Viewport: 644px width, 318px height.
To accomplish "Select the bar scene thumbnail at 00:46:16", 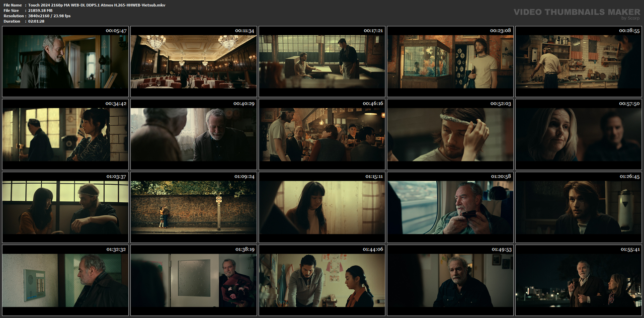I will coord(322,134).
